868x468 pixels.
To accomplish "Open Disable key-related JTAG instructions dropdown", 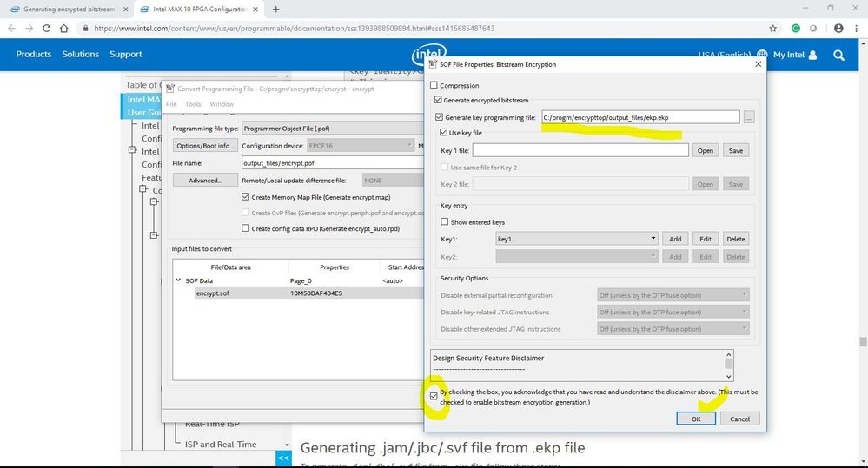I will 673,312.
